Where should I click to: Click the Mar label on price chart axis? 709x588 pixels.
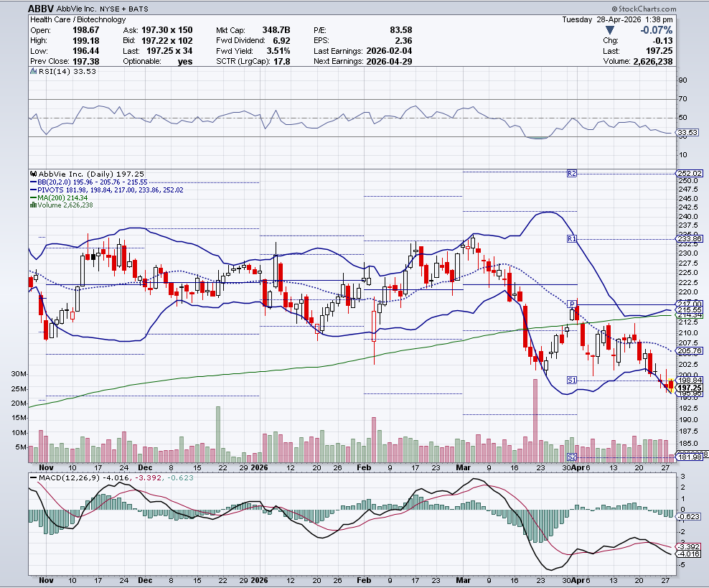[x=463, y=467]
